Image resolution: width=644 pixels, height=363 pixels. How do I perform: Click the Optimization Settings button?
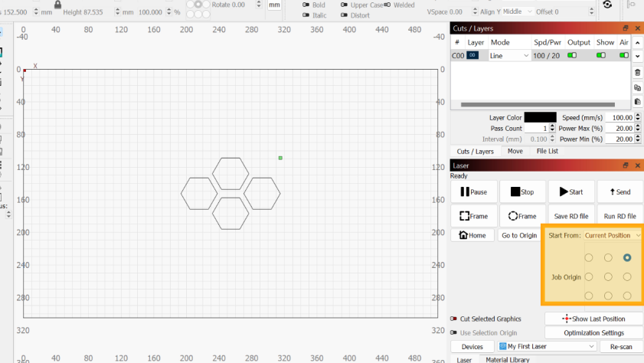click(x=593, y=333)
